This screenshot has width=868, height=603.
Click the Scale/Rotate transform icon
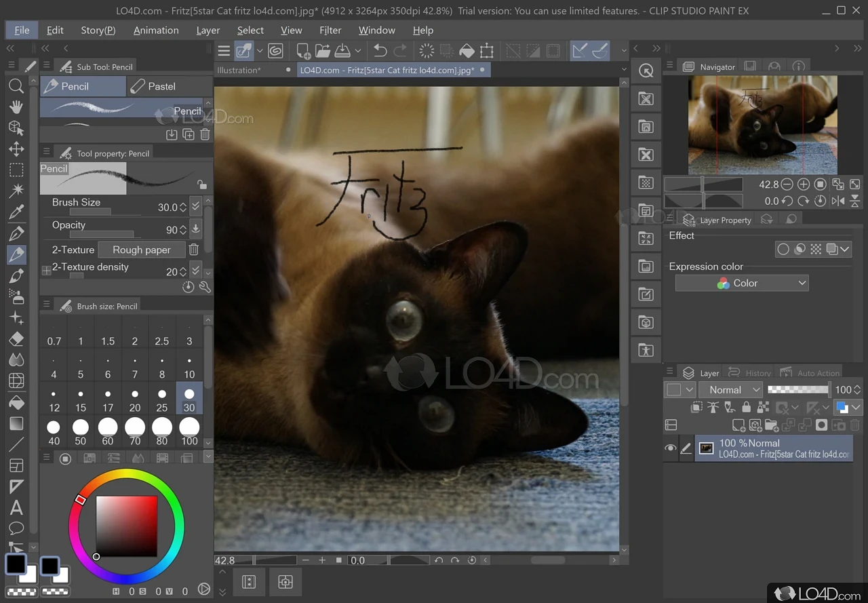coord(487,51)
